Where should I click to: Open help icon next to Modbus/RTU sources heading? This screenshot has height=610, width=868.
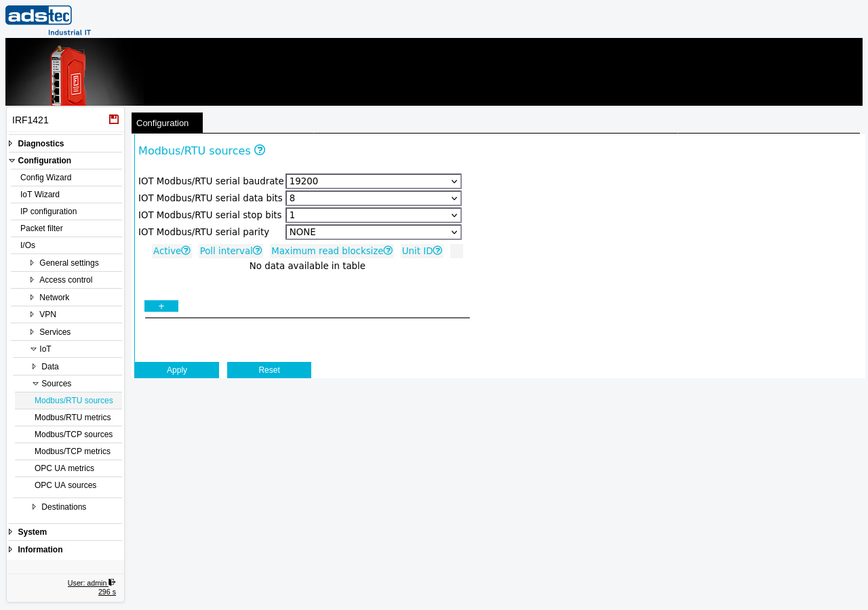click(260, 150)
